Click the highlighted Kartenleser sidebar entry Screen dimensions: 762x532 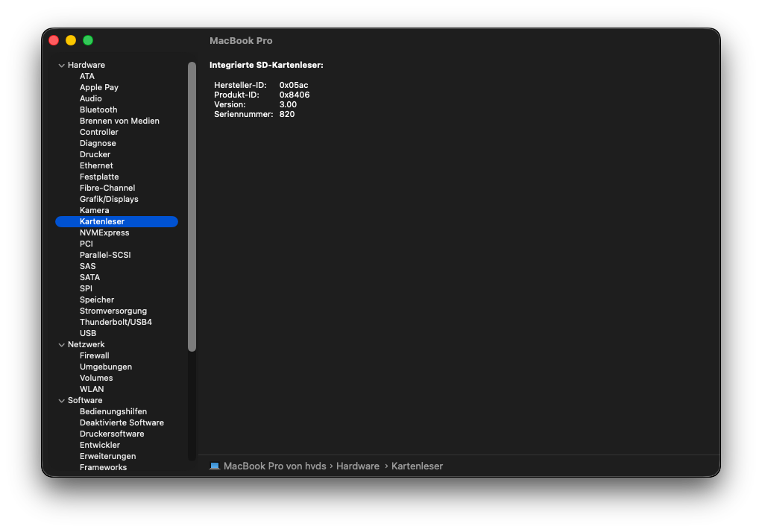[x=116, y=221]
